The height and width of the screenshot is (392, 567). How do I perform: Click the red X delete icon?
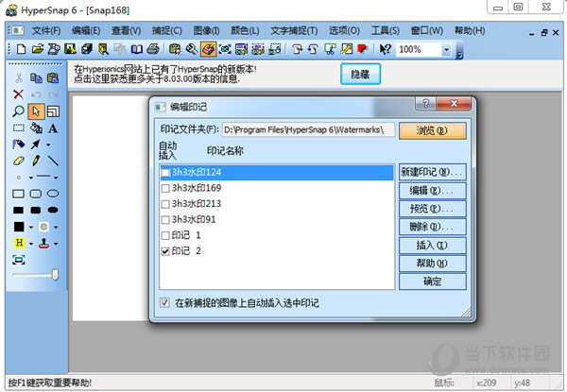tap(19, 94)
